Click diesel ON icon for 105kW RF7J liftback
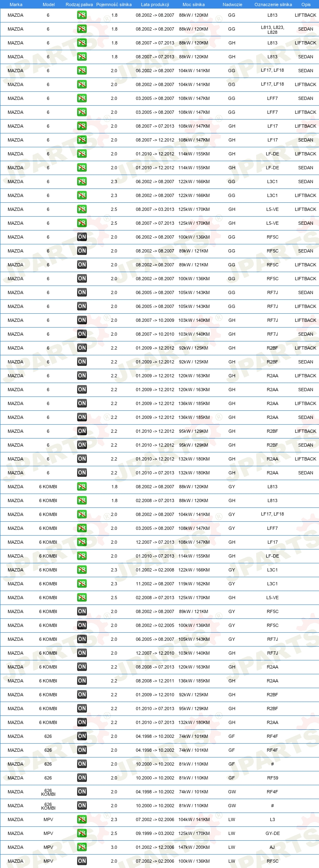319x868 pixels. click(x=82, y=306)
